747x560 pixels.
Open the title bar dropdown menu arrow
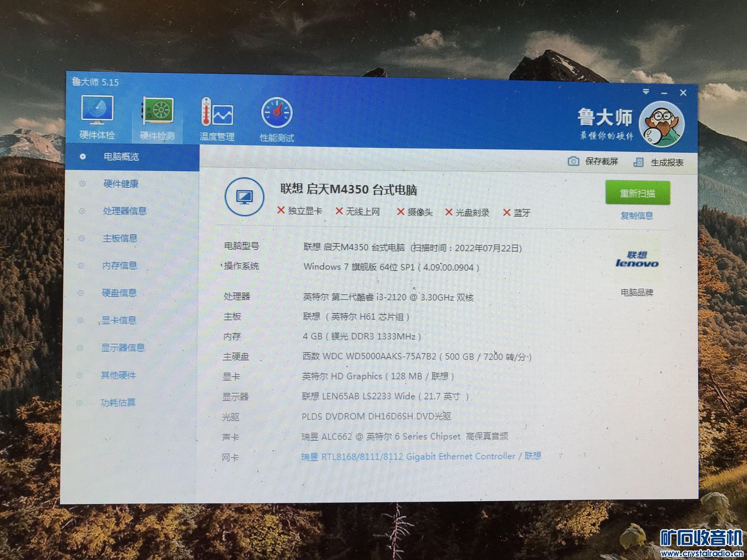coord(646,91)
